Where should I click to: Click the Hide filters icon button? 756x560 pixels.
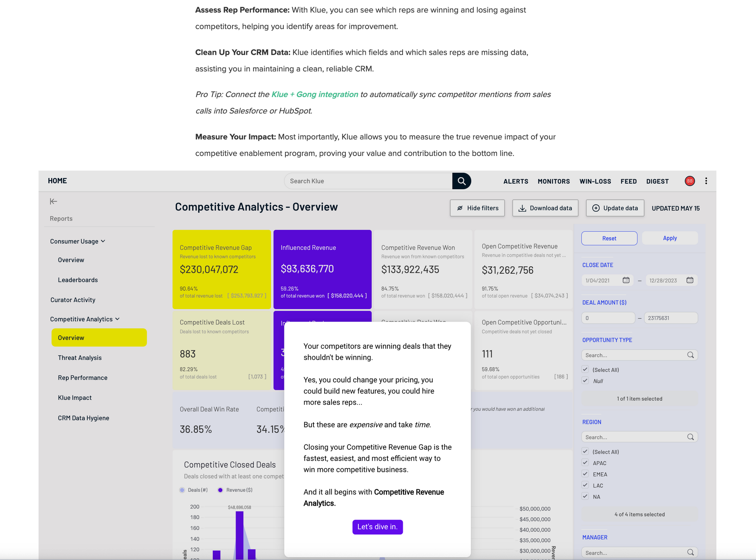(x=460, y=208)
